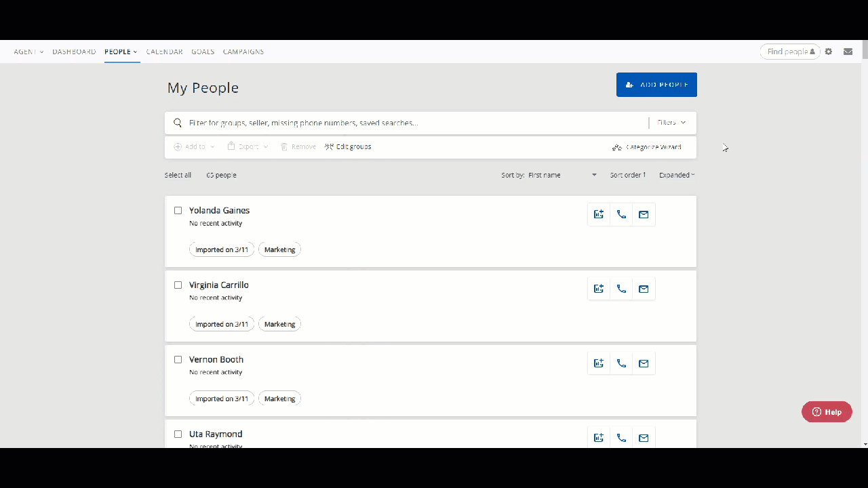The image size is (868, 488).
Task: Open the Sort by First name dropdown
Action: click(562, 175)
